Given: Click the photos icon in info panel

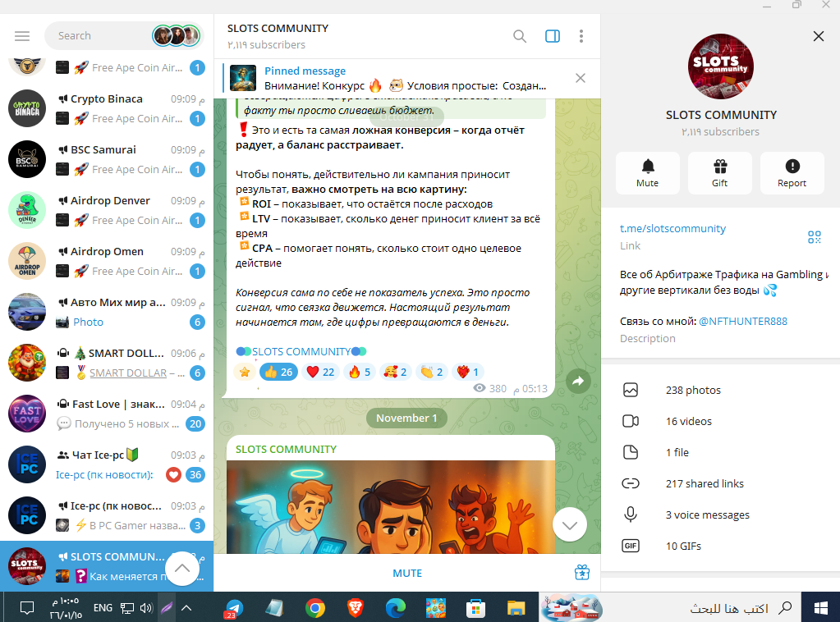Looking at the screenshot, I should click(631, 391).
